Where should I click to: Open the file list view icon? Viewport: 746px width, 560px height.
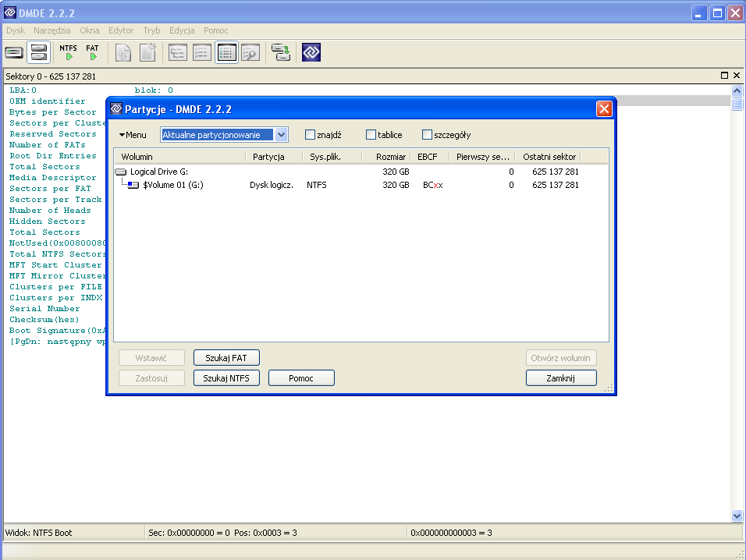pos(202,52)
